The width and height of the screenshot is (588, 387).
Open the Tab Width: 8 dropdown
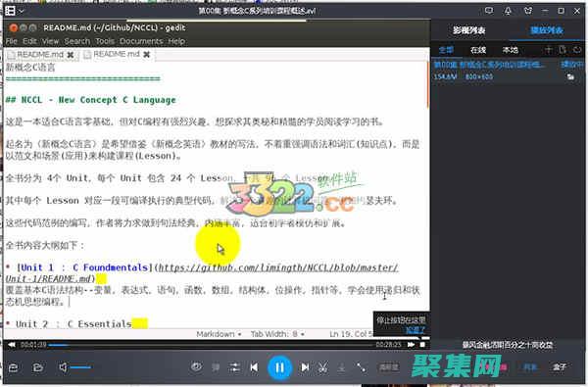tap(277, 334)
